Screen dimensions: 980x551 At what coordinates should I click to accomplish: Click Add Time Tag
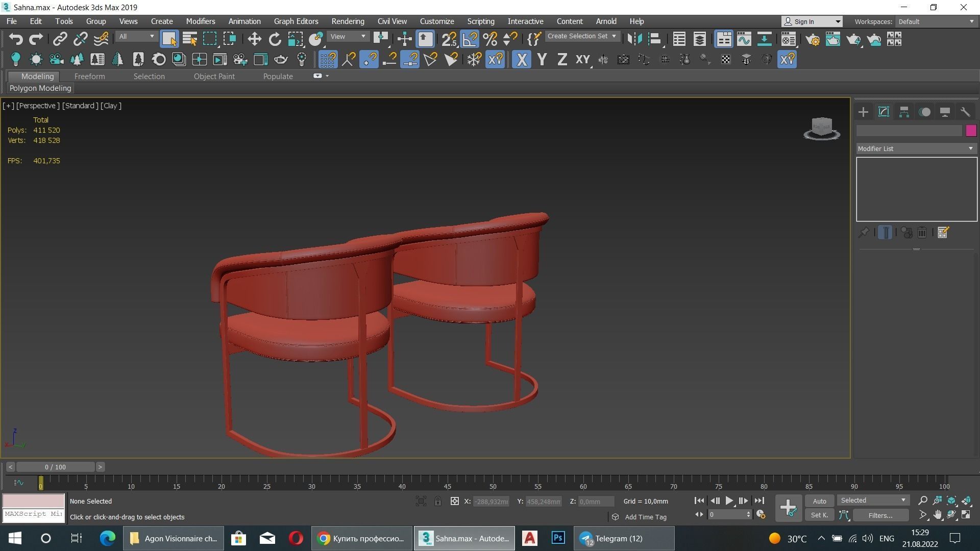645,517
